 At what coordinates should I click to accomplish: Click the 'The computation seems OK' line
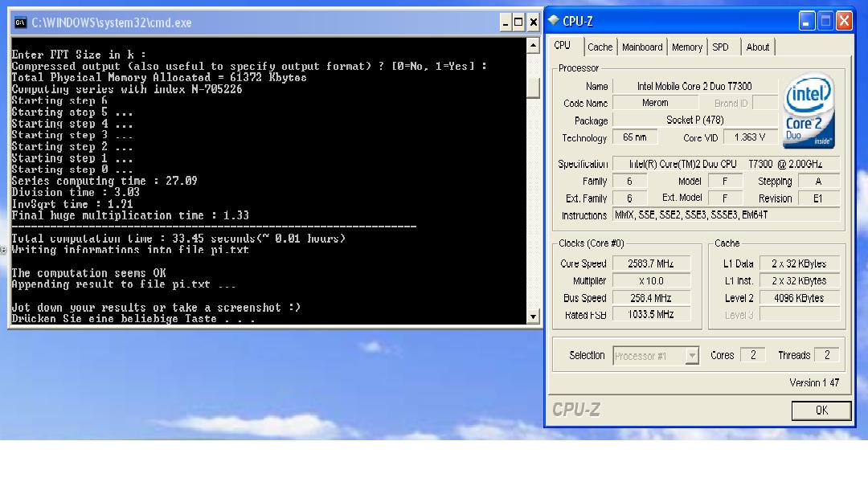tap(88, 273)
